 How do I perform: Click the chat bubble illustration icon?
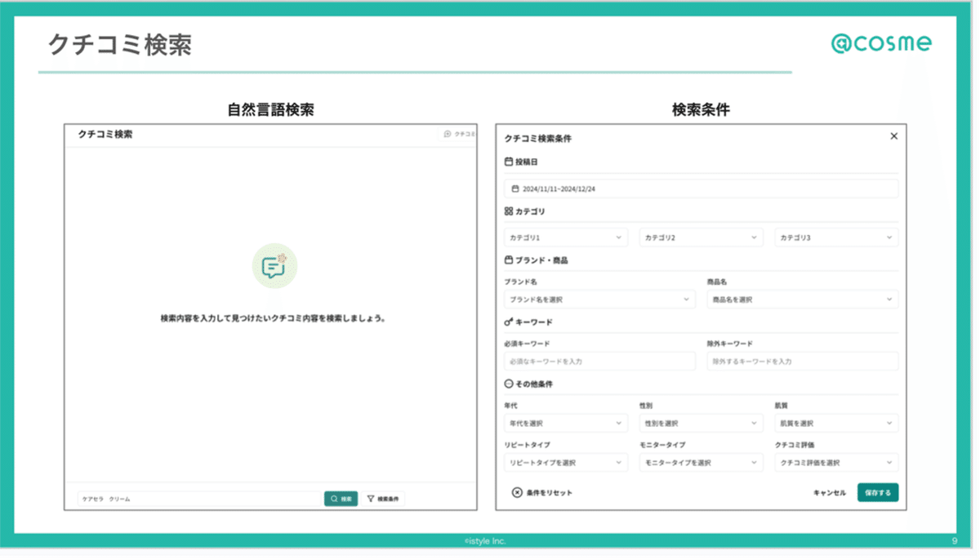point(274,266)
